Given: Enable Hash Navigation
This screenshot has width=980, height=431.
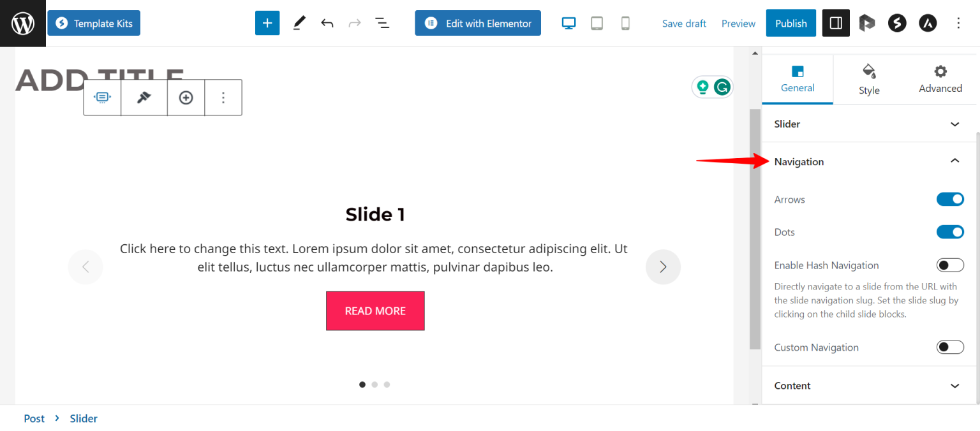Looking at the screenshot, I should (x=950, y=265).
